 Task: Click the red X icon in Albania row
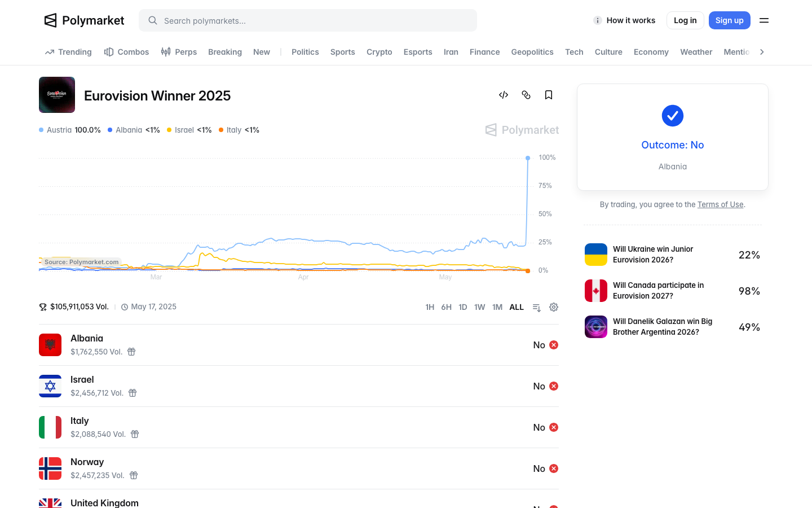pyautogui.click(x=554, y=345)
